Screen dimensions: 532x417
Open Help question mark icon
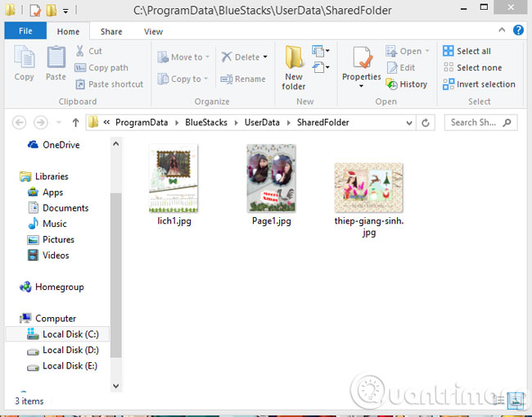pos(518,30)
